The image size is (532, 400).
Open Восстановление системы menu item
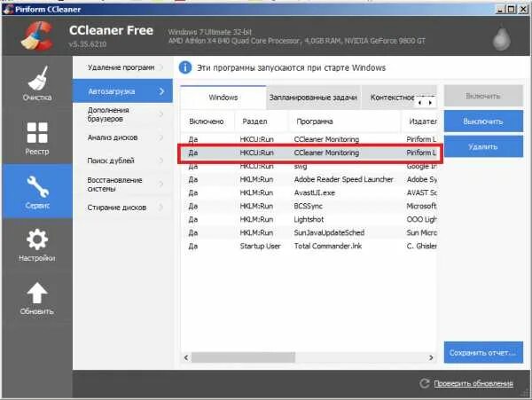click(123, 184)
